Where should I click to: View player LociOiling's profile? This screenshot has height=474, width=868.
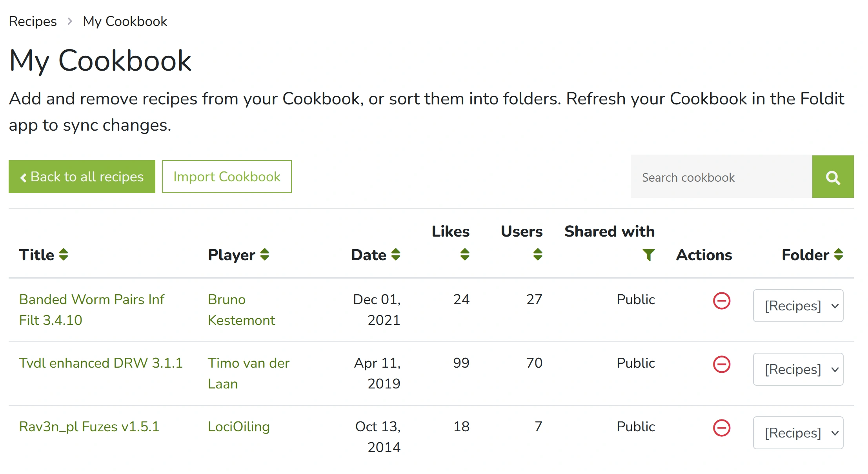[x=238, y=427]
